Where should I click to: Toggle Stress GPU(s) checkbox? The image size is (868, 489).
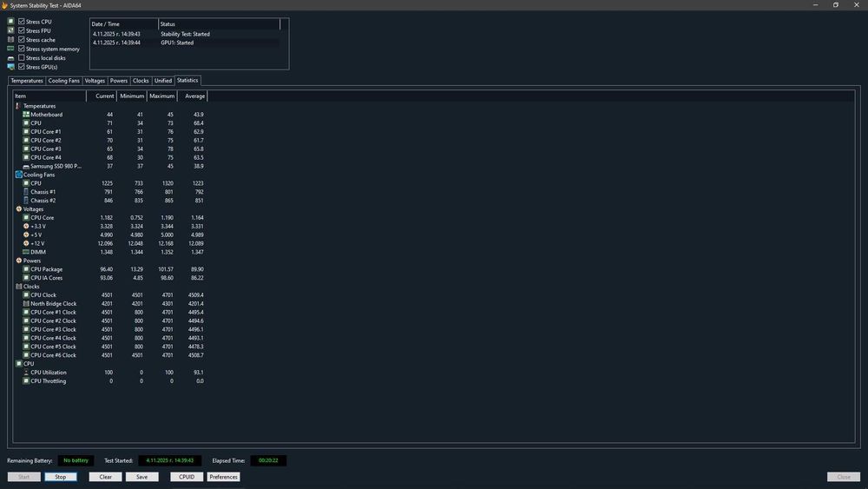[x=22, y=67]
